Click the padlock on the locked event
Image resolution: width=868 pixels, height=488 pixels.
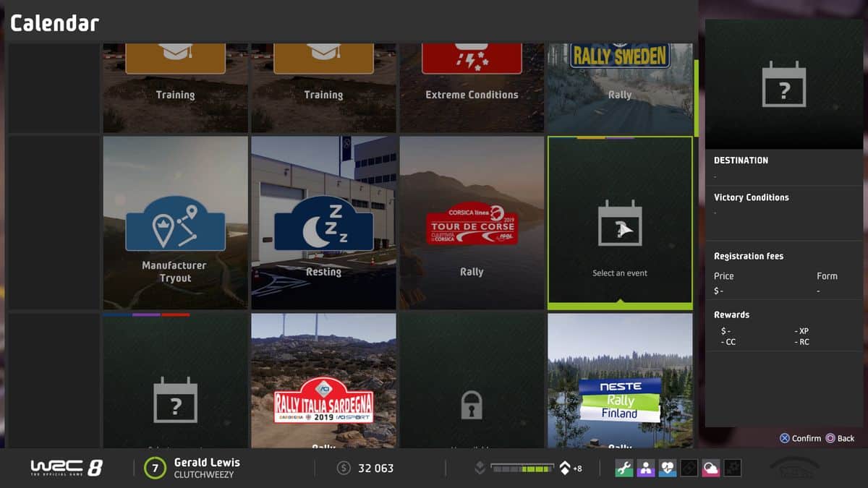[472, 405]
